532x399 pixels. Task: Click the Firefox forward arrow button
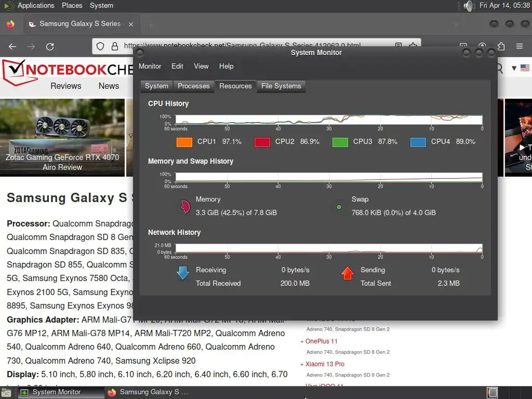[31, 46]
